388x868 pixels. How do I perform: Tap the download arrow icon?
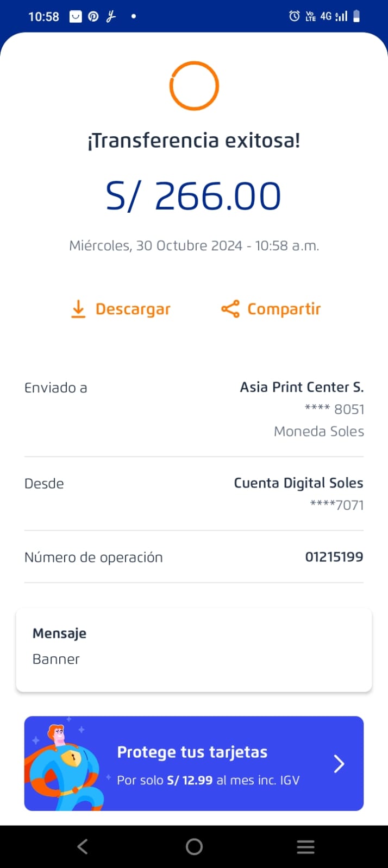click(78, 309)
